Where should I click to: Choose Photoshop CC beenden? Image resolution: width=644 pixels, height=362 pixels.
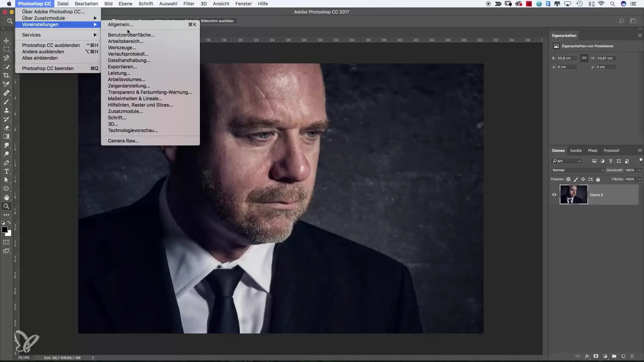[x=58, y=68]
